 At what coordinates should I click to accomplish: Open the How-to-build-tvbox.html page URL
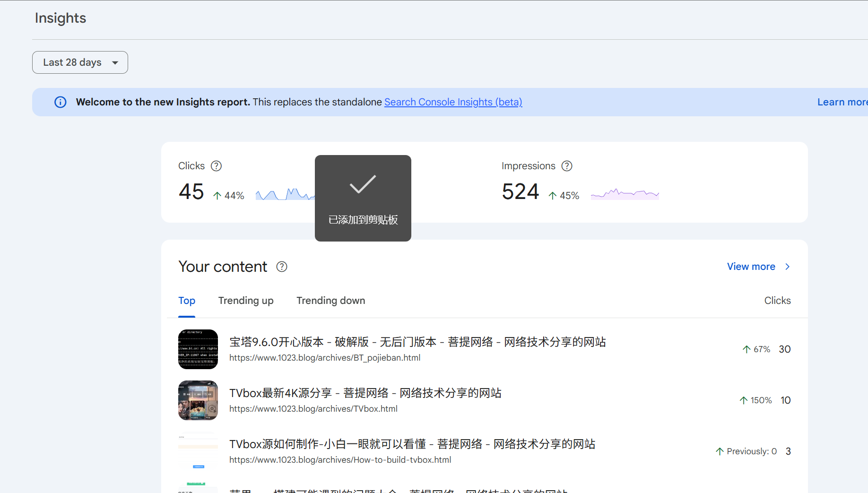click(x=340, y=460)
